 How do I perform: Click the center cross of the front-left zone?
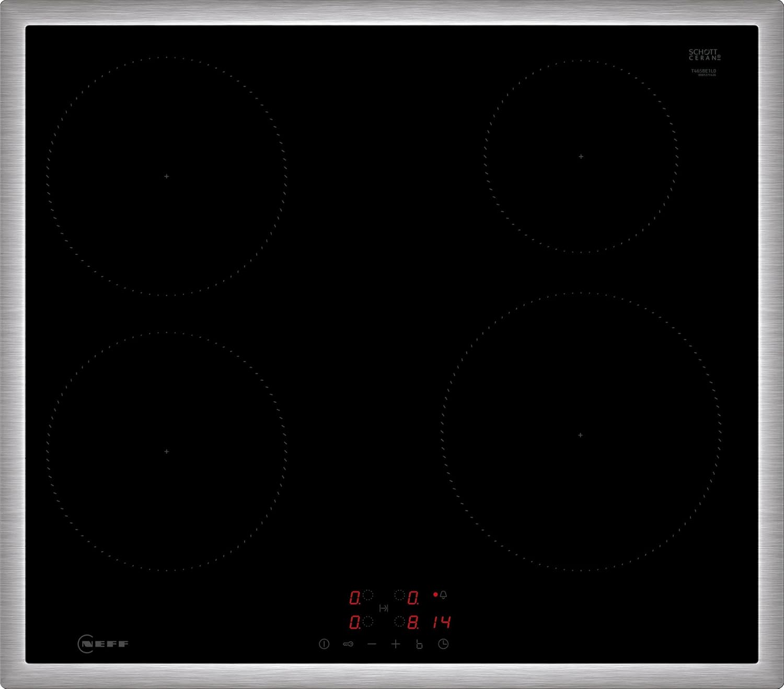tap(167, 451)
